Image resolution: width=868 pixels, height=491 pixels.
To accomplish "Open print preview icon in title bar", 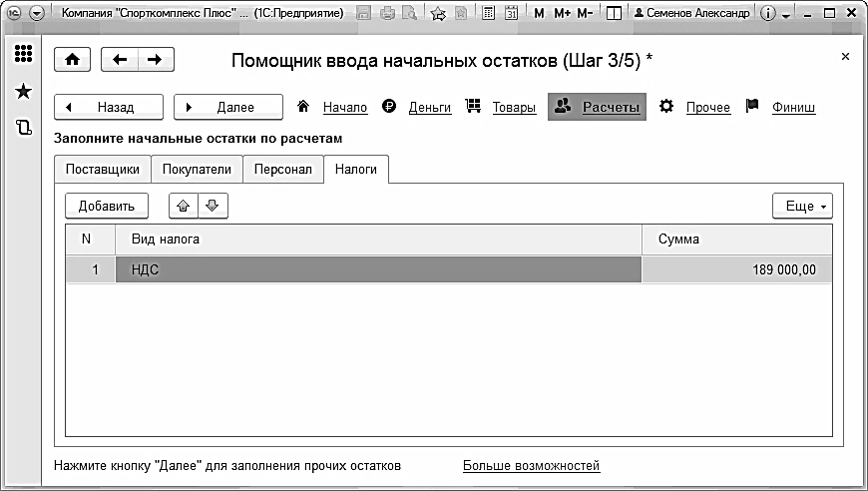I will coord(410,13).
